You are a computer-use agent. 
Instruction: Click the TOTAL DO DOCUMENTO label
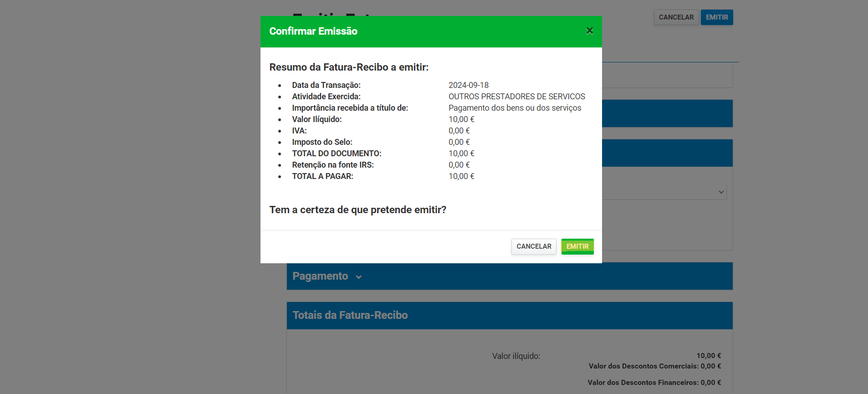[337, 154]
